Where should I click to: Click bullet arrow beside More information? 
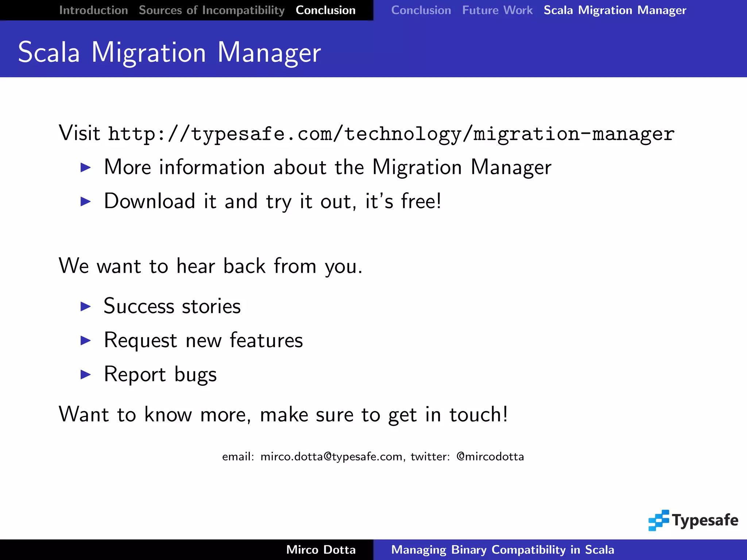85,167
